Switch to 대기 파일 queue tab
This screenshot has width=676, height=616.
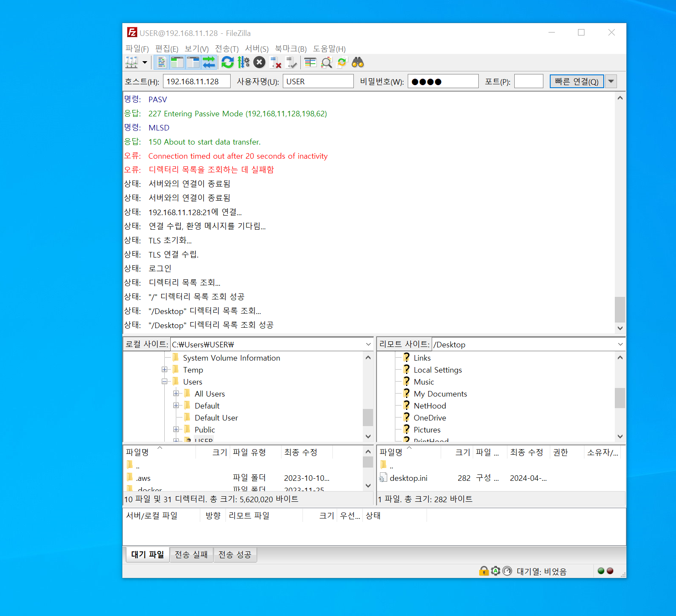[148, 554]
